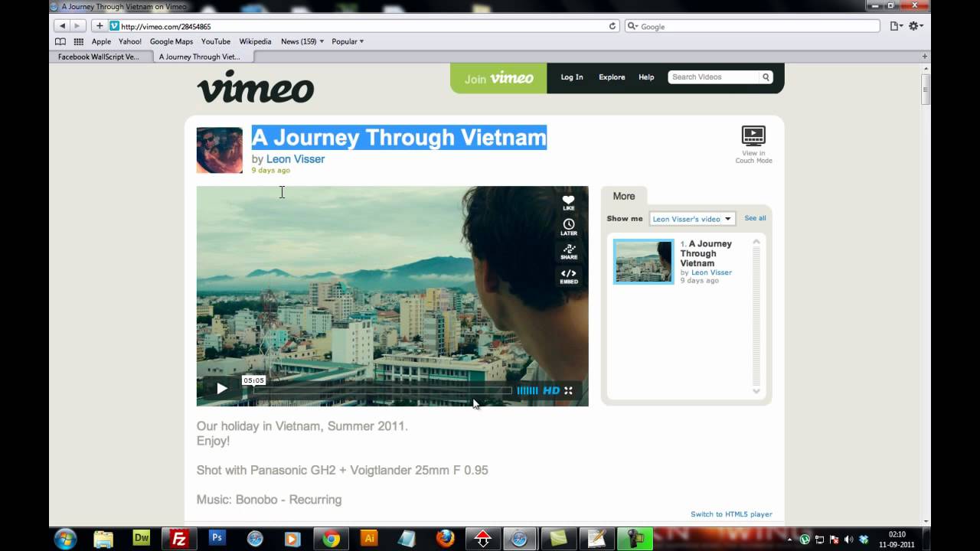Viewport: 980px width, 551px height.
Task: Click the Join Vimeo button
Action: (498, 78)
